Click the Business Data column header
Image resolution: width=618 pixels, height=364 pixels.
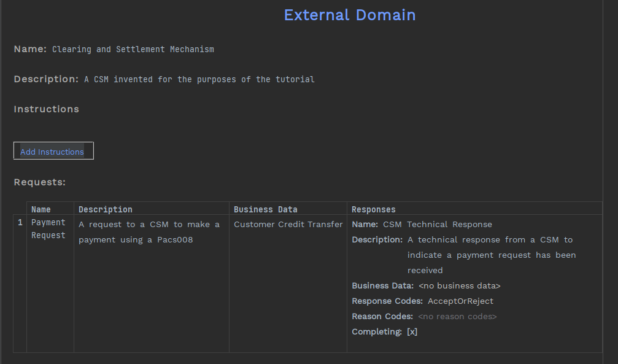[265, 209]
